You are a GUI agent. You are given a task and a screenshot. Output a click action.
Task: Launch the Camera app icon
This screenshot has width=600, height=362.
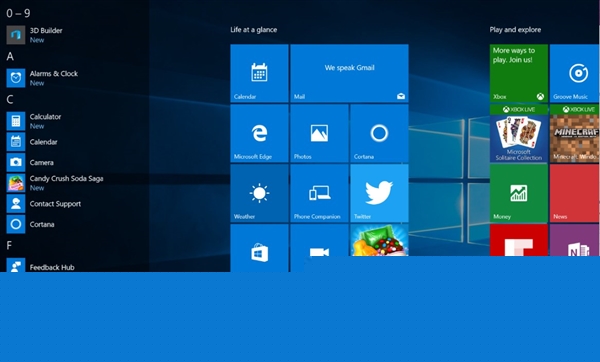(16, 162)
